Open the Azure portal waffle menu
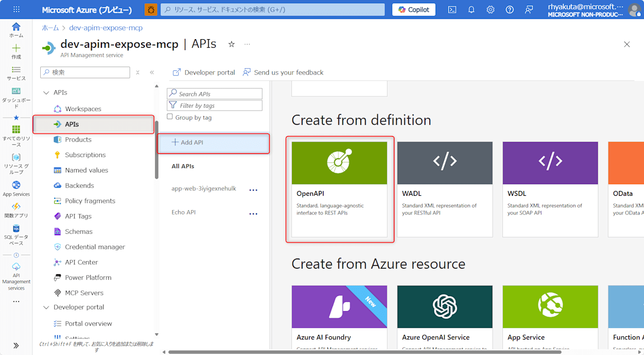 [16, 10]
